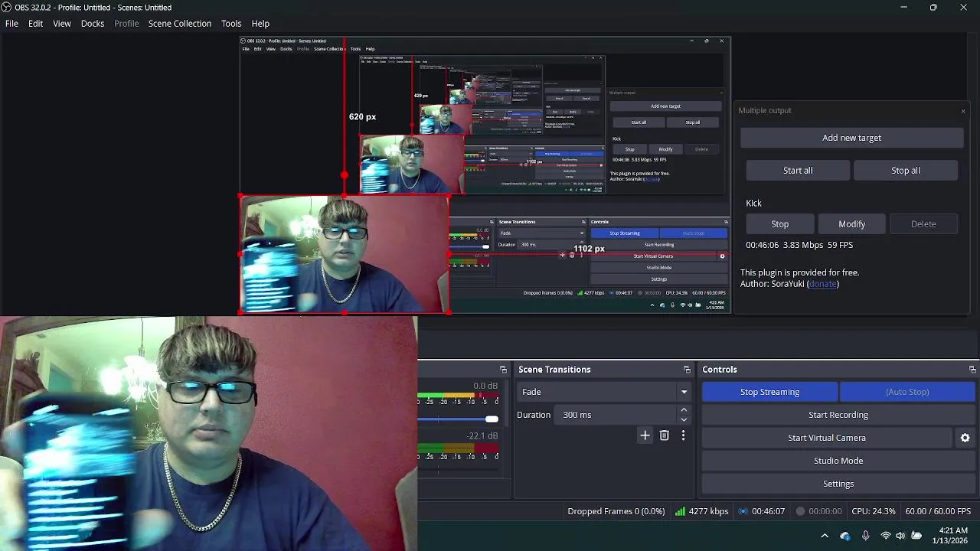
Task: Increase transition duration with up arrow
Action: click(x=684, y=410)
